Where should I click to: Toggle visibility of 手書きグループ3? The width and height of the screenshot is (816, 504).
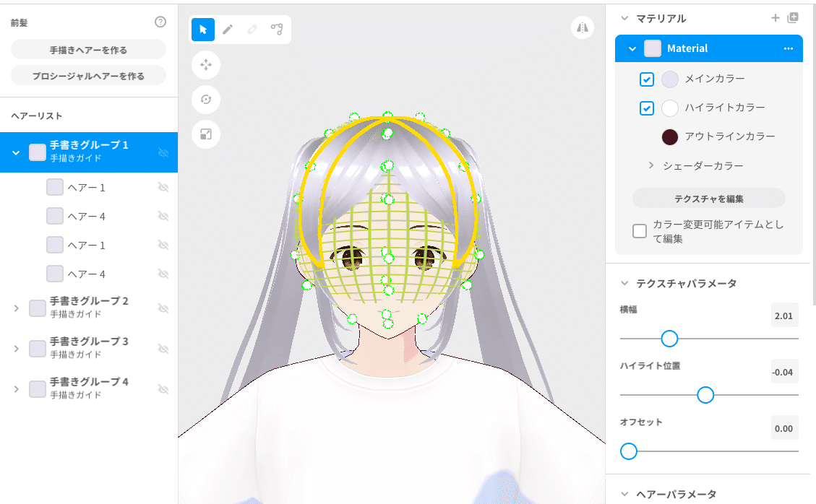(x=163, y=349)
